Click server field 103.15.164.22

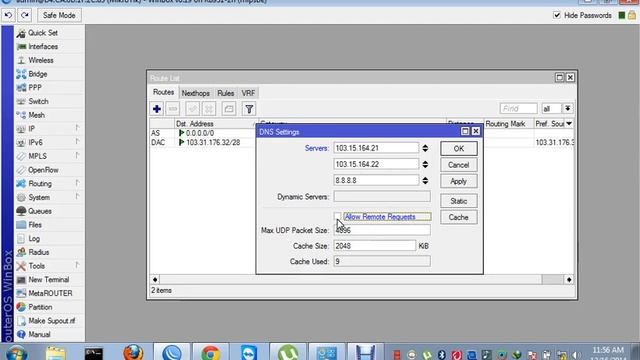pos(376,164)
